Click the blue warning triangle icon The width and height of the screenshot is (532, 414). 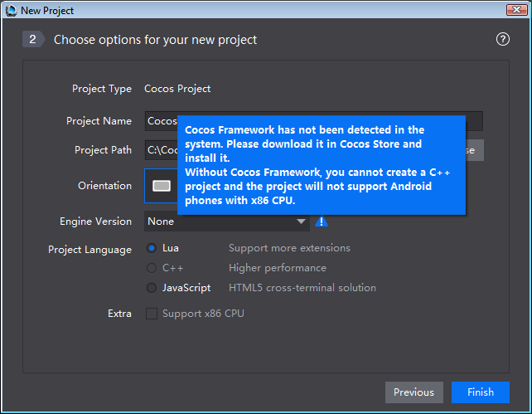322,222
